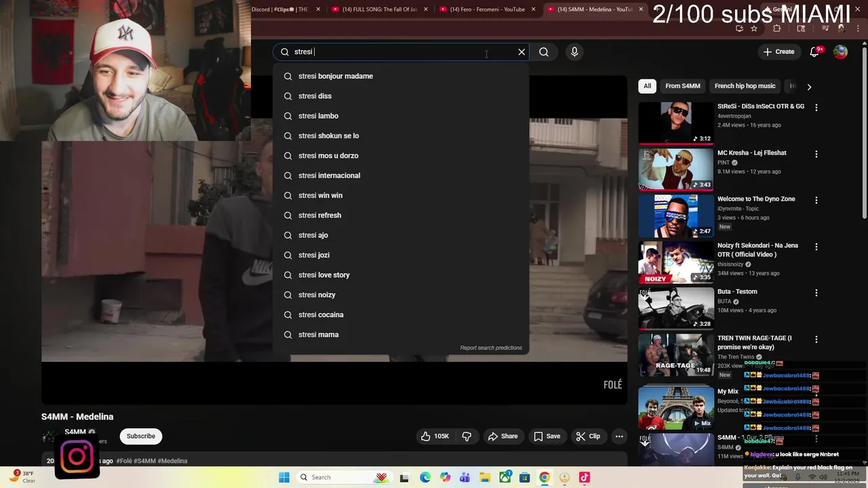This screenshot has width=868, height=488.
Task: Choose the "stresi mama" suggestion
Action: point(401,335)
